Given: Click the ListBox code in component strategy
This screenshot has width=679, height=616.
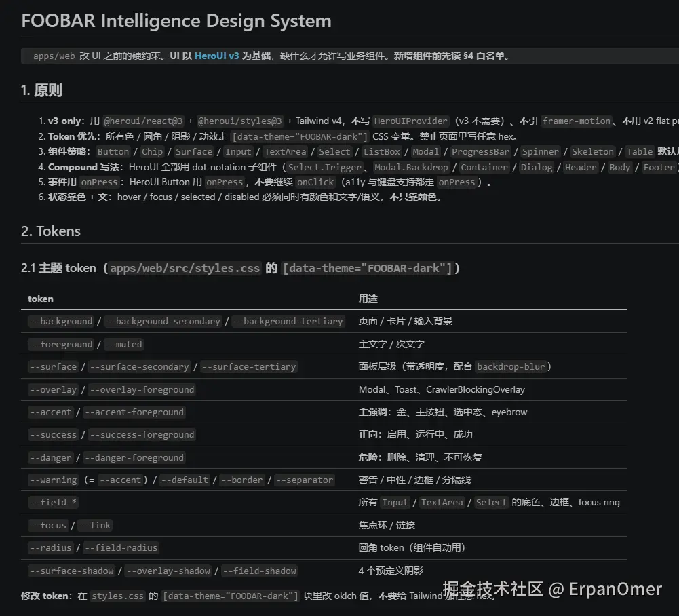Looking at the screenshot, I should tap(381, 151).
